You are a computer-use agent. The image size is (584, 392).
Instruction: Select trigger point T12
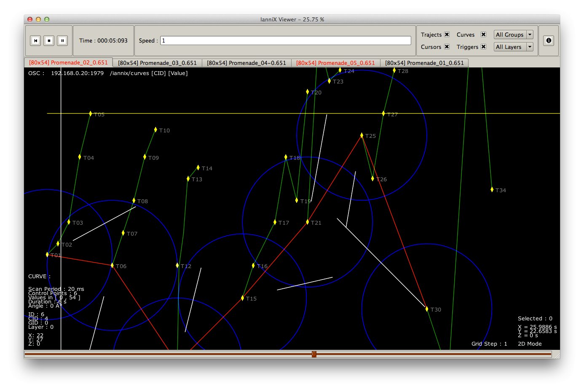(x=177, y=265)
